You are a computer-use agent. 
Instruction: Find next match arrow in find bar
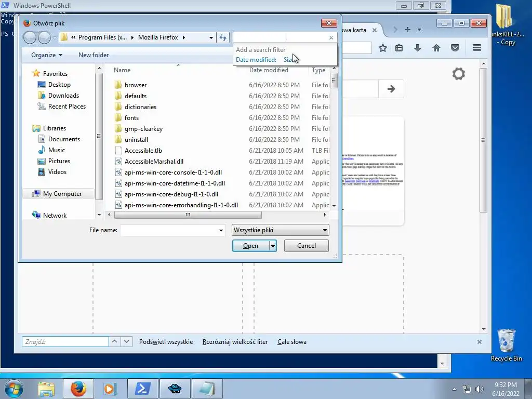point(127,342)
